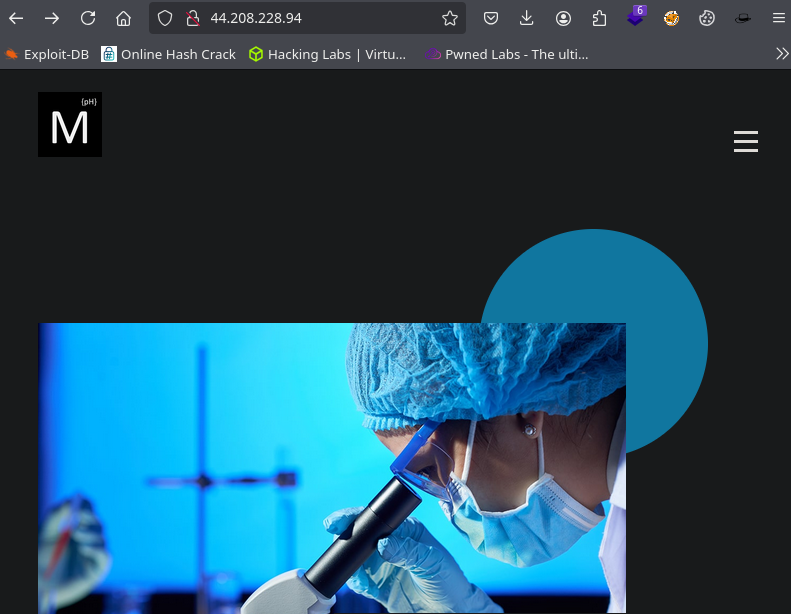The height and width of the screenshot is (614, 791).
Task: Click the black hat extension icon
Action: [x=742, y=18]
